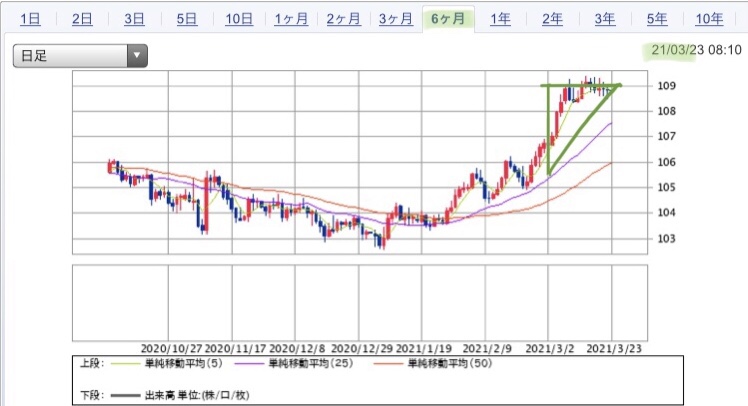The image size is (748, 406).
Task: Select the 1日 time range tab
Action: (x=30, y=19)
